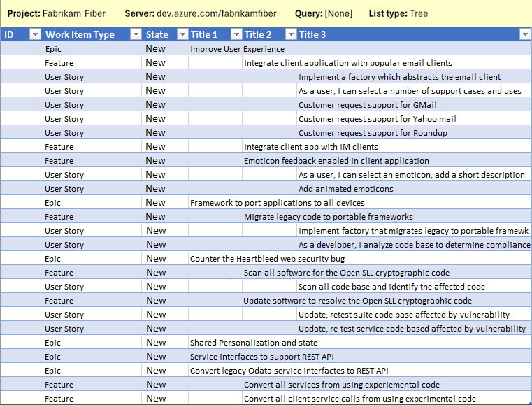
Task: Open the Work Item Type filter dropdown
Action: 136,34
